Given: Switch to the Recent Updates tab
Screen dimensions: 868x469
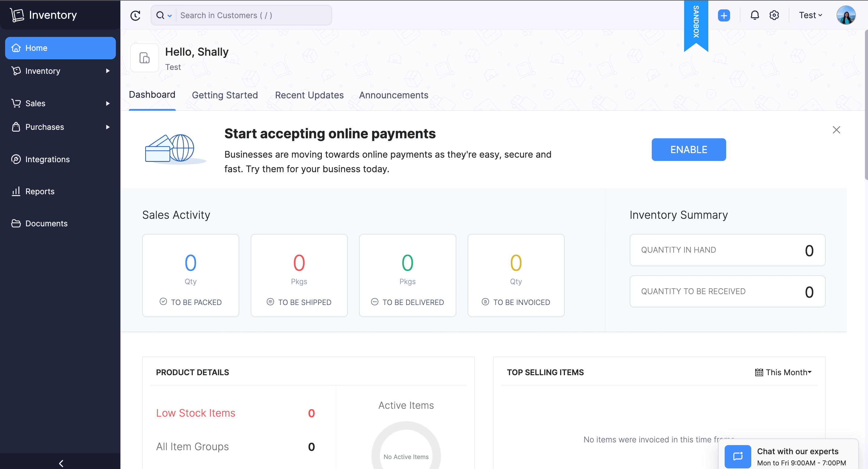Looking at the screenshot, I should click(309, 95).
